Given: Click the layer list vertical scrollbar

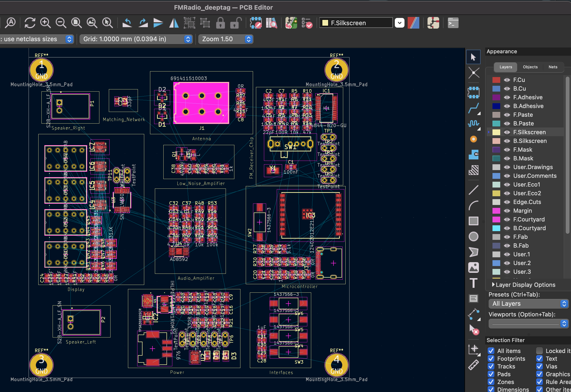Looking at the screenshot, I should pos(567,155).
